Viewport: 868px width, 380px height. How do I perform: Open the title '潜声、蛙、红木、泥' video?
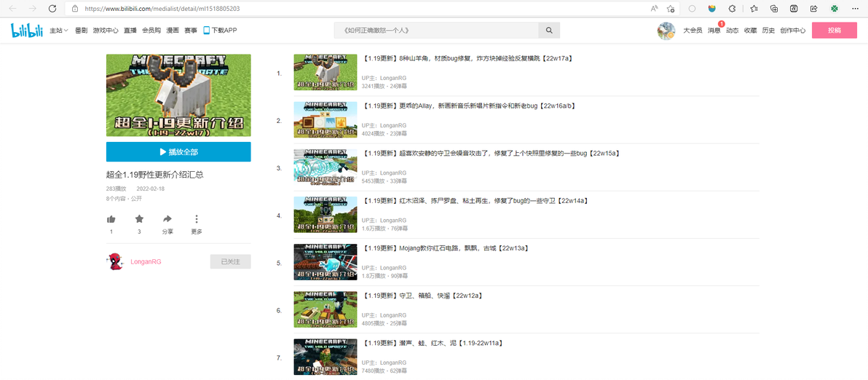(433, 344)
